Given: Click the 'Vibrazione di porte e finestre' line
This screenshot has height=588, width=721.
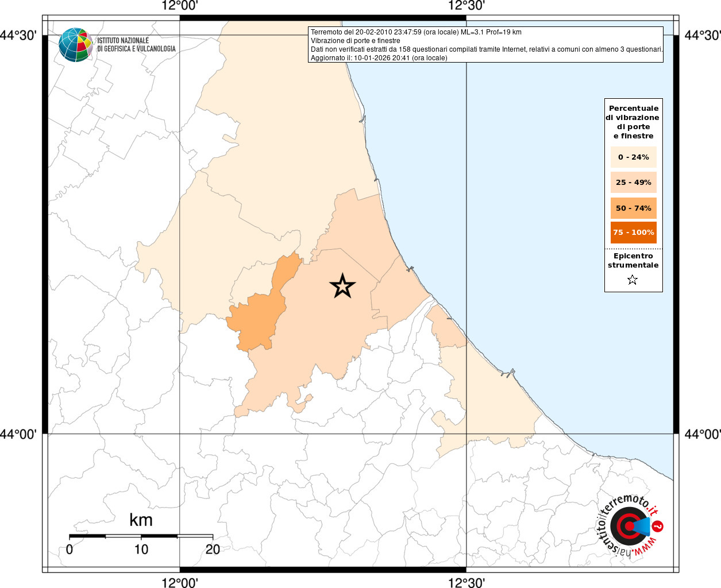Looking at the screenshot, I should click(x=356, y=41).
